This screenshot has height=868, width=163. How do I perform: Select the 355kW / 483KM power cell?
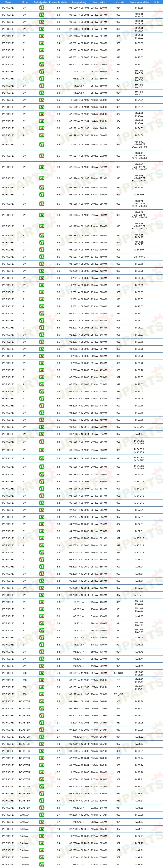(99, 370)
